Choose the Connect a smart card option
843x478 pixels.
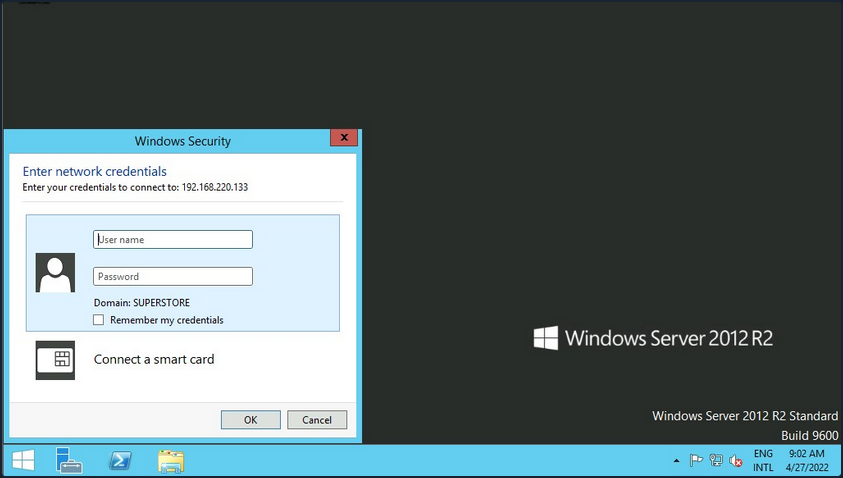[x=154, y=359]
